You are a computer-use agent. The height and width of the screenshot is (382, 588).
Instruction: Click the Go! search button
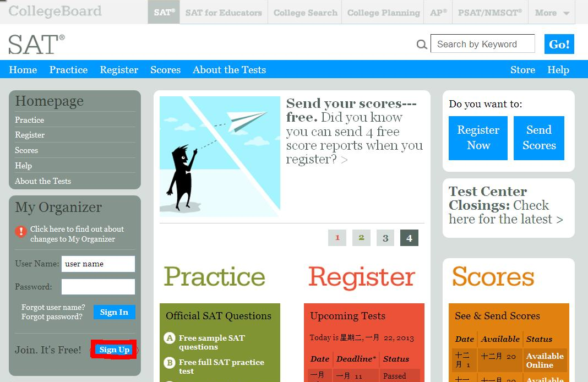559,44
